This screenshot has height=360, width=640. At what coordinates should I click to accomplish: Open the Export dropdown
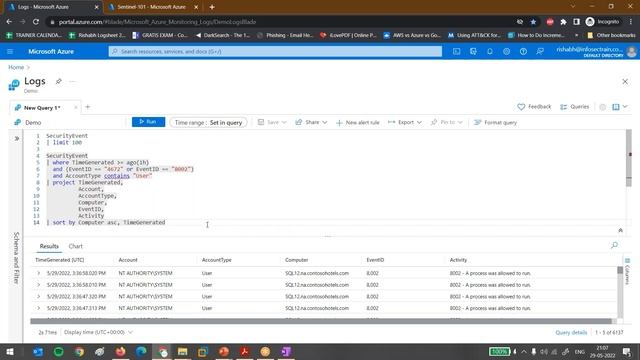pyautogui.click(x=405, y=122)
